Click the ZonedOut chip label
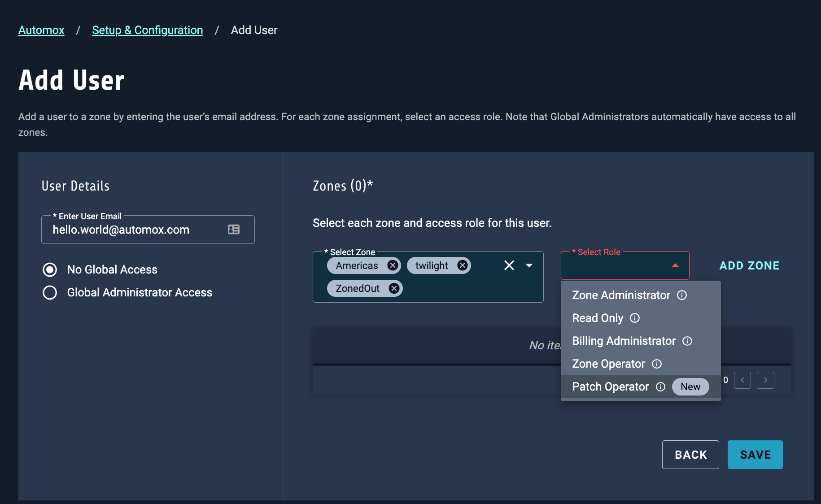This screenshot has height=504, width=821. coord(358,288)
